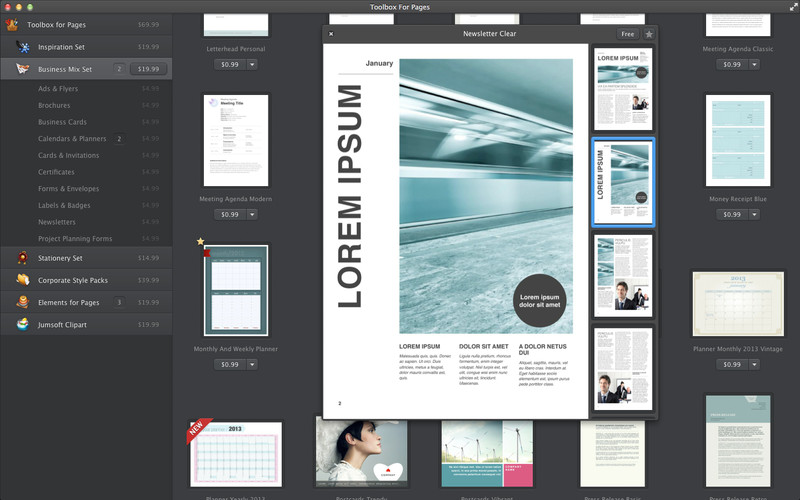The width and height of the screenshot is (800, 500).
Task: Select Toolbox for Pages in sidebar
Action: (86, 24)
